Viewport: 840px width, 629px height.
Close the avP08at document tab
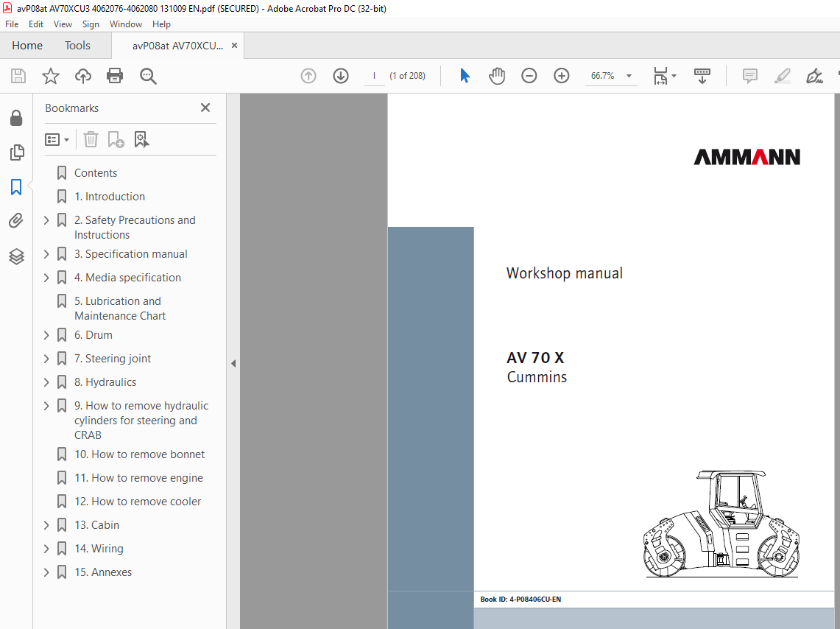(234, 46)
